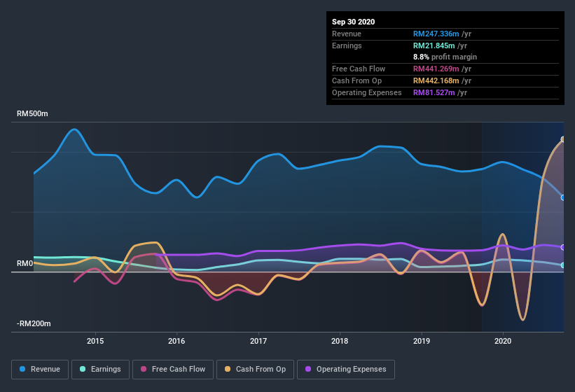The image size is (575, 392).
Task: Hide the Cash From Op series
Action: (x=255, y=370)
